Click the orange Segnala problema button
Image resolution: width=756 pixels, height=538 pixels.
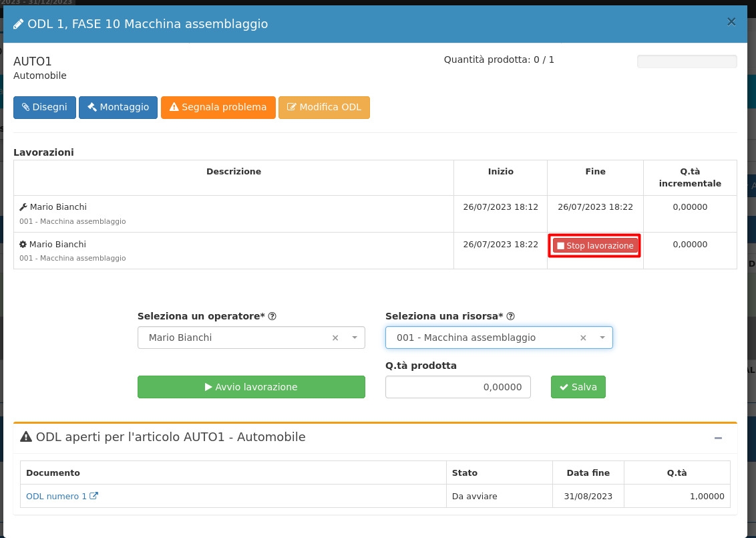(x=218, y=108)
